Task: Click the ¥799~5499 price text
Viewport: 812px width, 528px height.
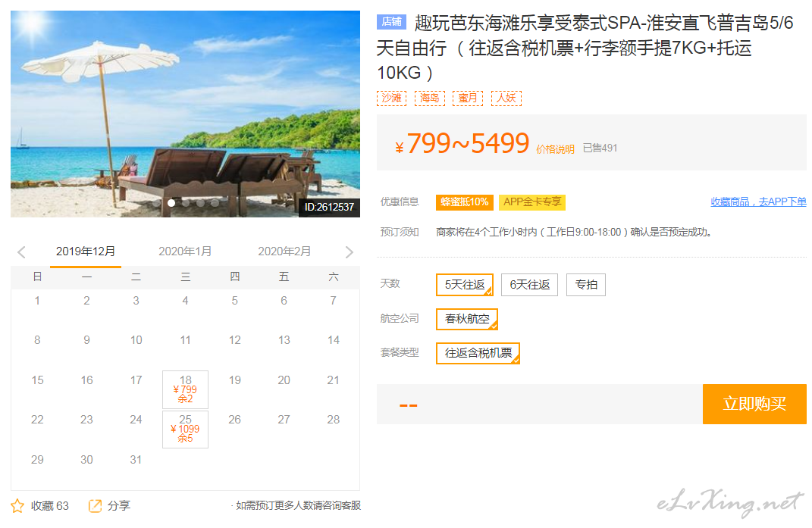Action: click(462, 143)
